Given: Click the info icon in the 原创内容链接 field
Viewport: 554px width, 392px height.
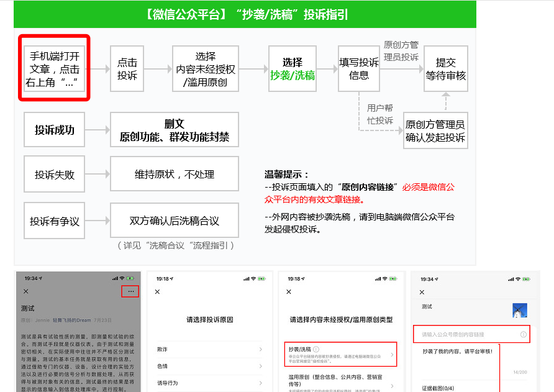Looking at the screenshot, I should pos(524,334).
